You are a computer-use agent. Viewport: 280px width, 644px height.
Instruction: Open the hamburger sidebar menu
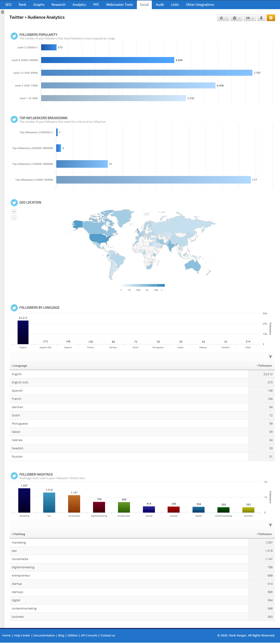[x=2, y=12]
